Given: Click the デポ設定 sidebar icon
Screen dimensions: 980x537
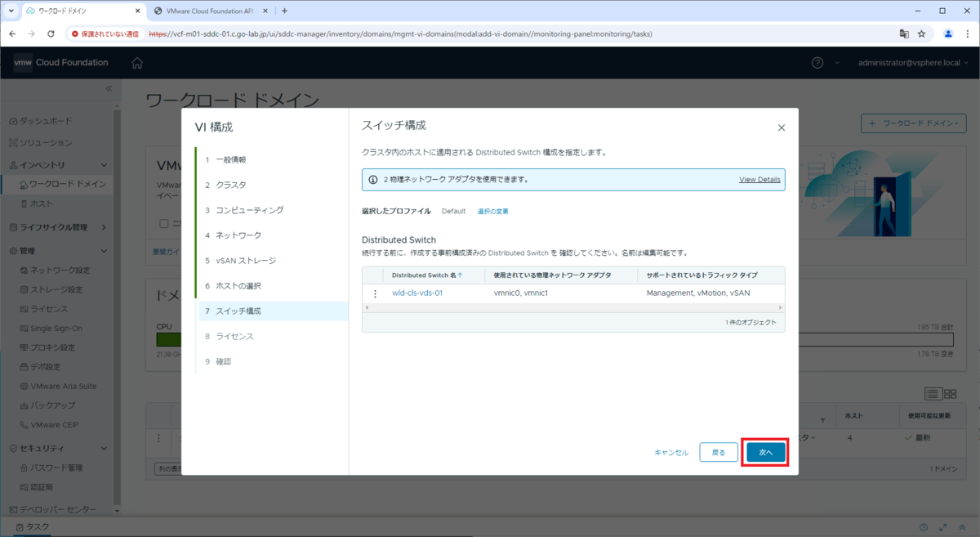Looking at the screenshot, I should (24, 367).
